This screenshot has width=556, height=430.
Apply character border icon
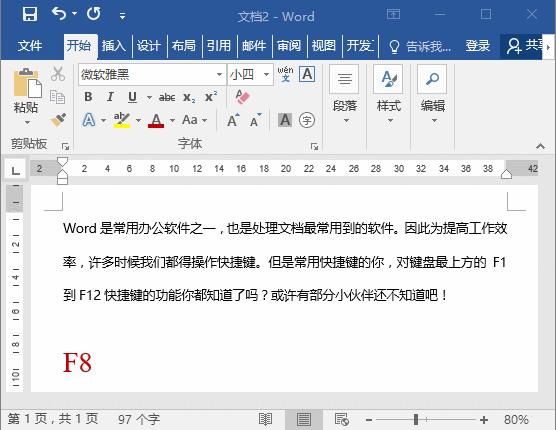(307, 74)
